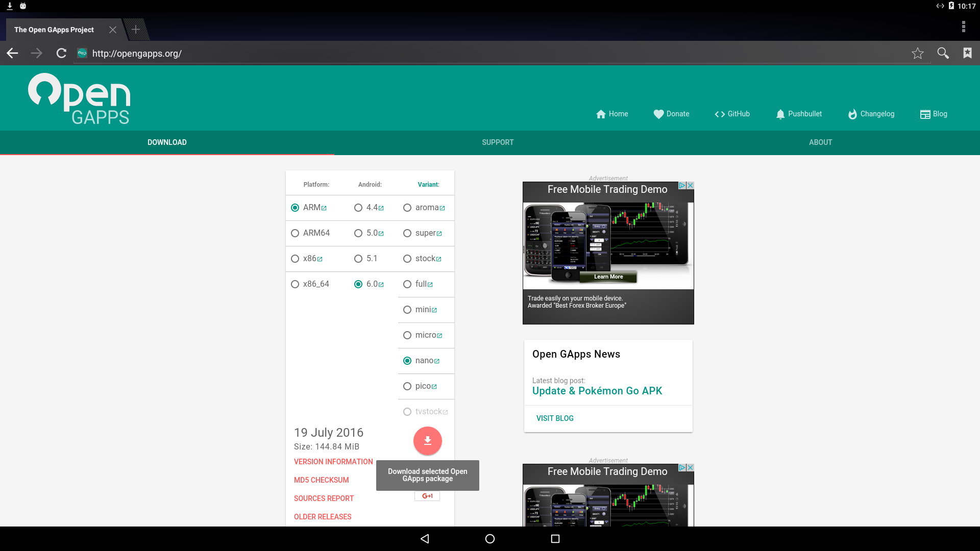Screen dimensions: 980x551
Task: Click the Changelog document icon
Action: (852, 114)
